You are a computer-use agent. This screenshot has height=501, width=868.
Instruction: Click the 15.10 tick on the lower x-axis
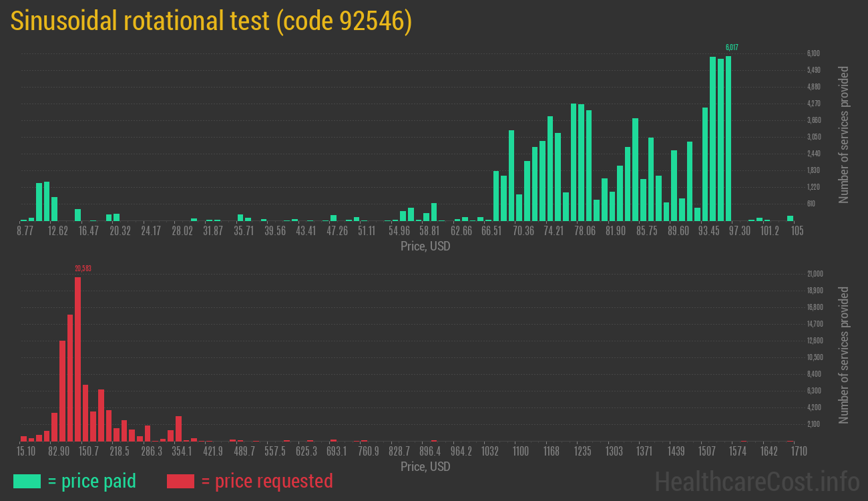pos(26,452)
